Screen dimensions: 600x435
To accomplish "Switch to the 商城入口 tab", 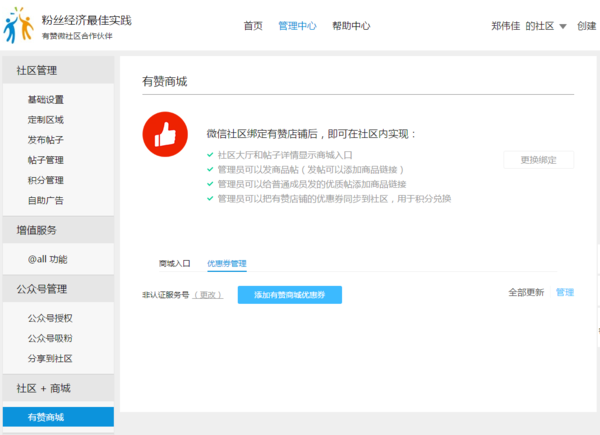I will tap(174, 263).
